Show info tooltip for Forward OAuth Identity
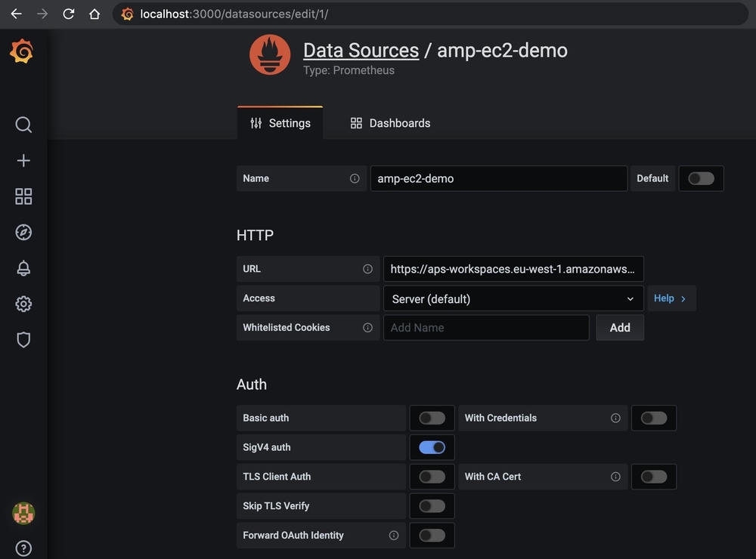The image size is (756, 559). (394, 536)
